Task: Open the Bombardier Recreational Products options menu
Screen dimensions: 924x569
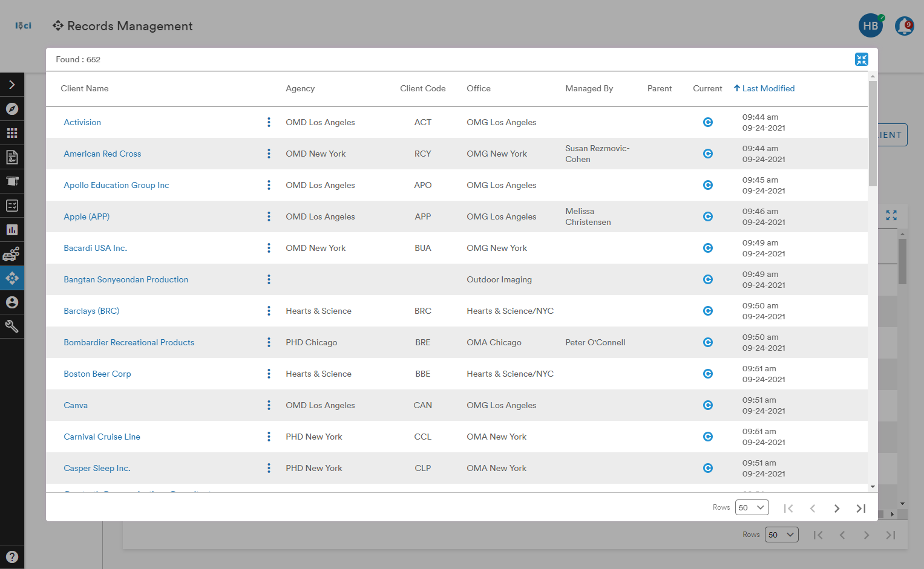Action: click(x=269, y=342)
